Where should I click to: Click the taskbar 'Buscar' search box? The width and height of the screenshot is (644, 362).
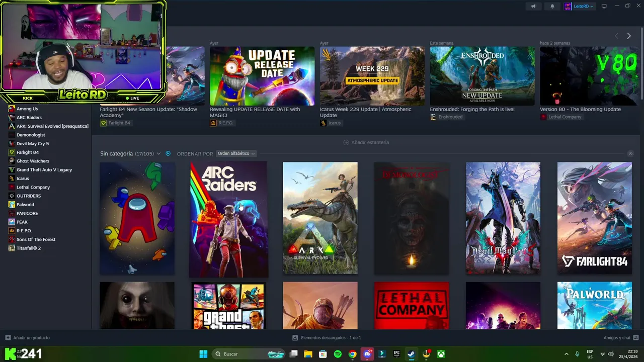[x=250, y=354]
